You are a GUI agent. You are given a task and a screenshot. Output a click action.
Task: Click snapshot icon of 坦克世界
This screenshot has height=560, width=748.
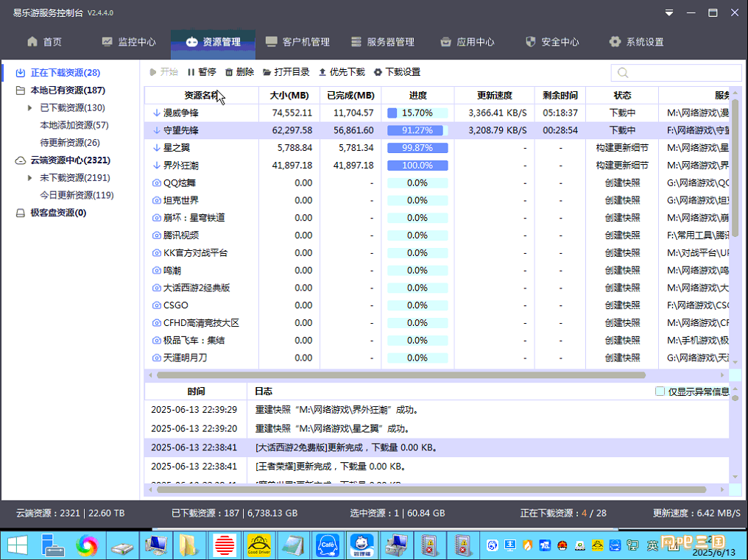coord(157,200)
